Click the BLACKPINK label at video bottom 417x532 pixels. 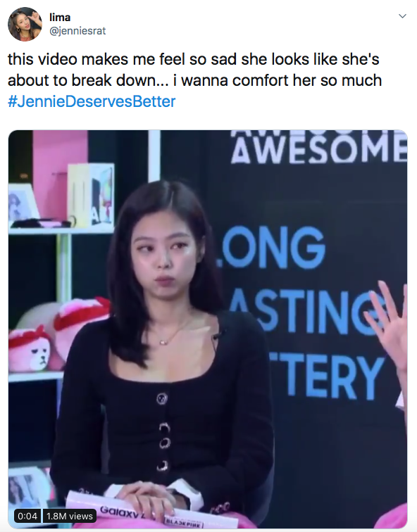tap(184, 523)
